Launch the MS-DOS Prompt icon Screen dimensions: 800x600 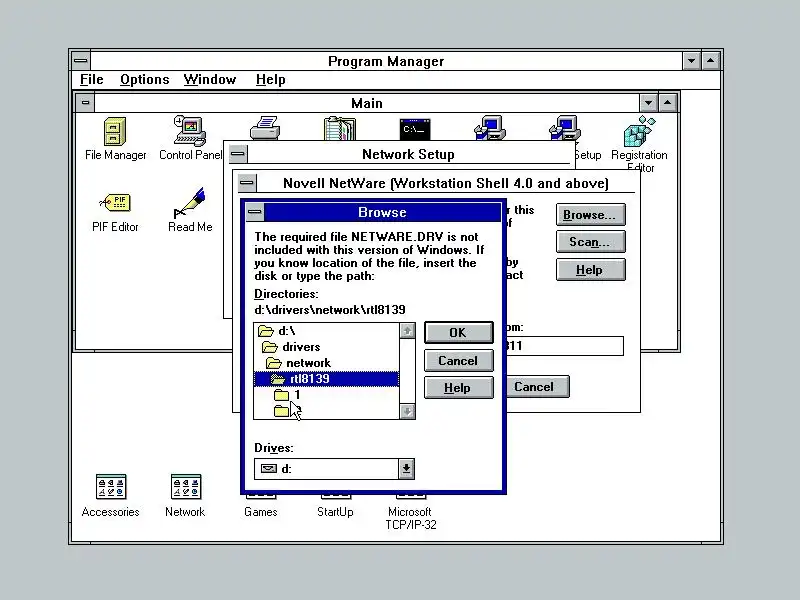click(x=415, y=129)
